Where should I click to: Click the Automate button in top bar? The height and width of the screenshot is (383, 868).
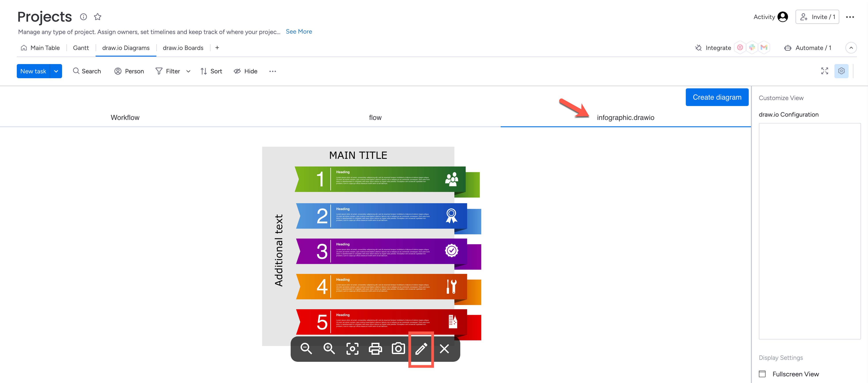(809, 47)
